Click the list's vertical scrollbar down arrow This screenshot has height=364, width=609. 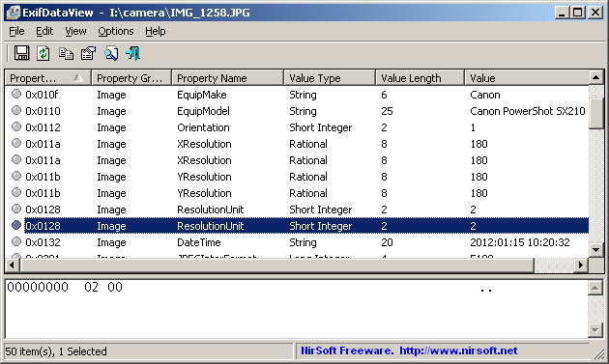(595, 249)
